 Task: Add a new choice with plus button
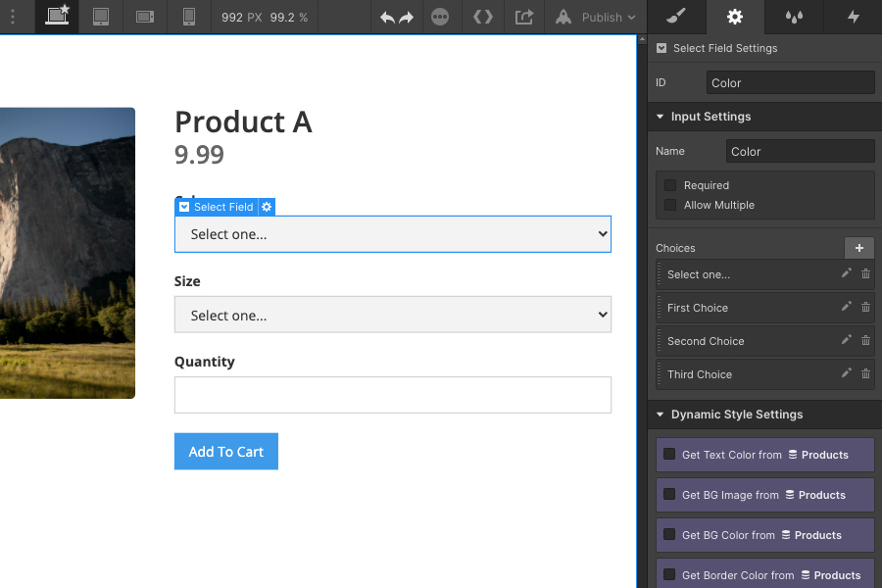coord(858,248)
